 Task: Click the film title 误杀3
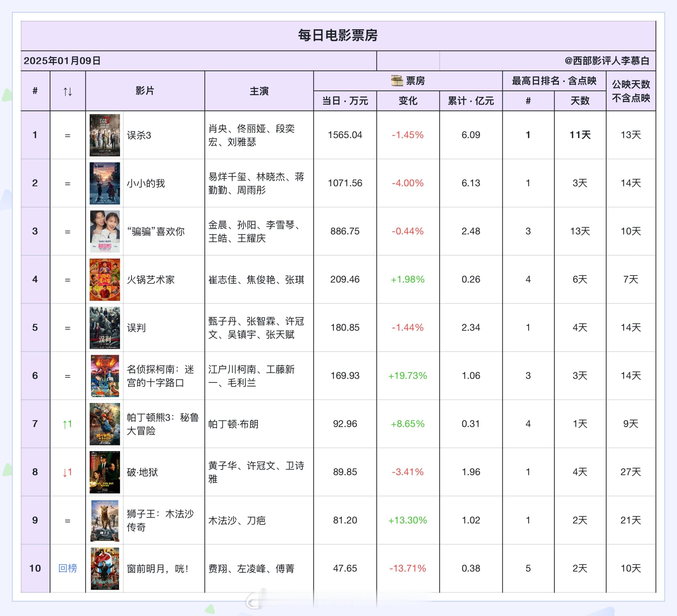139,135
